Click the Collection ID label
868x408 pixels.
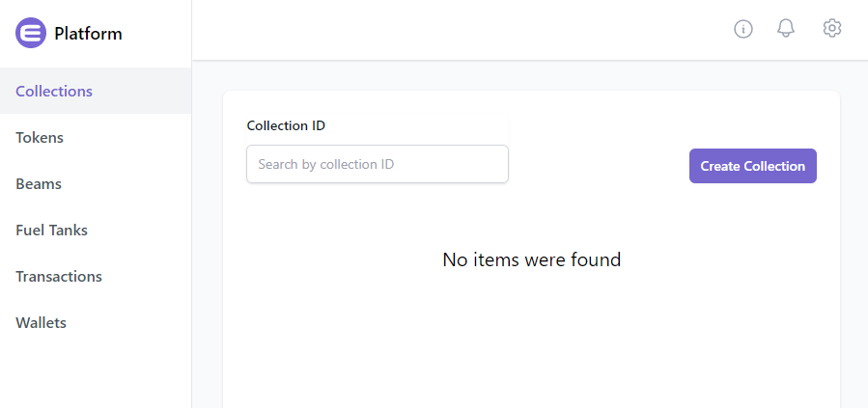coord(286,125)
